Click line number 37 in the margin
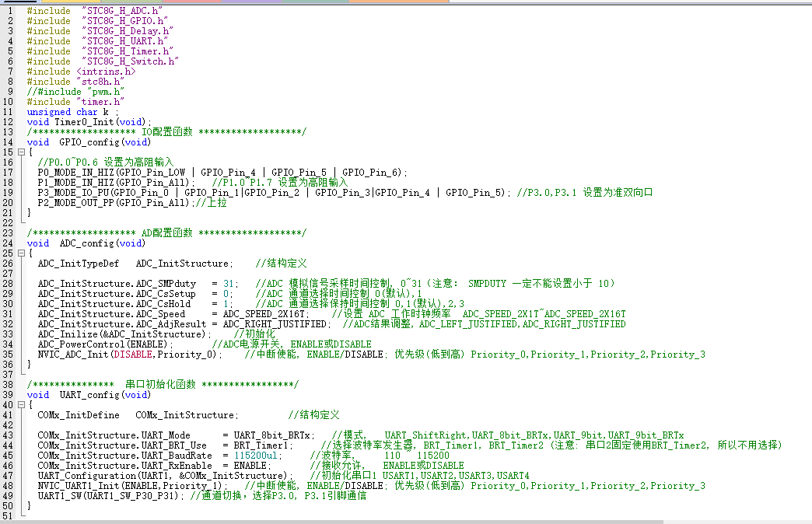The height and width of the screenshot is (524, 812). coord(8,375)
